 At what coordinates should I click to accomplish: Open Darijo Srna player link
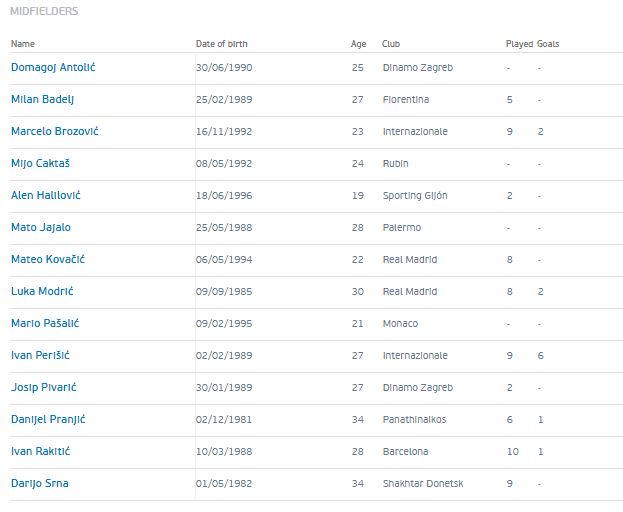tap(40, 483)
